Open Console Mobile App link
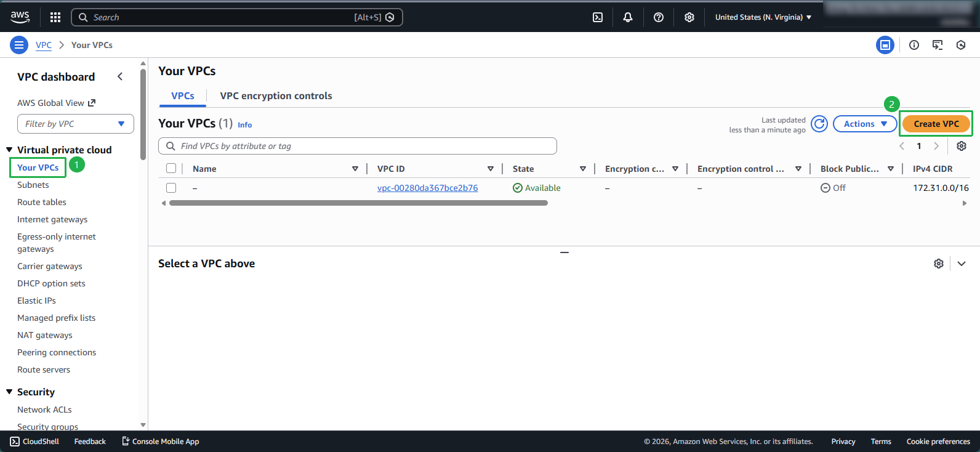This screenshot has height=452, width=980. [x=161, y=442]
